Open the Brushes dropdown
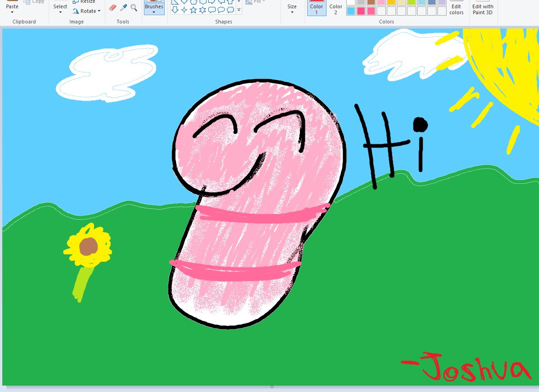 click(x=154, y=12)
